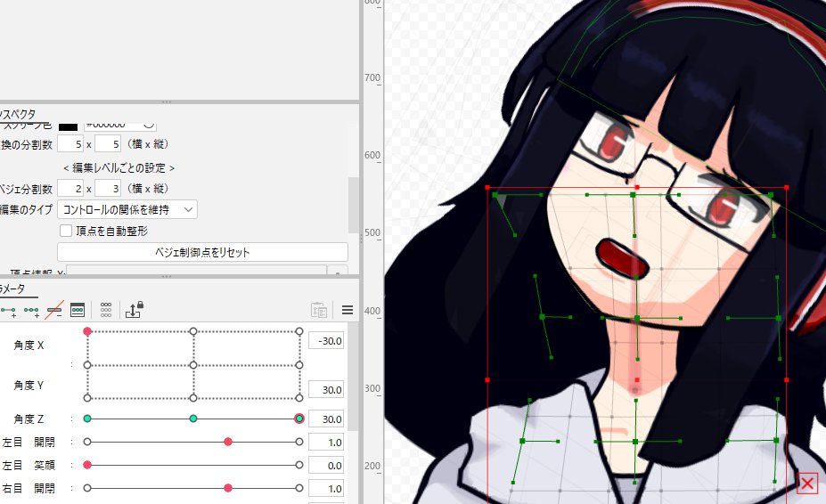Click the 角度 Z parameter label
This screenshot has width=826, height=504.
coord(29,419)
